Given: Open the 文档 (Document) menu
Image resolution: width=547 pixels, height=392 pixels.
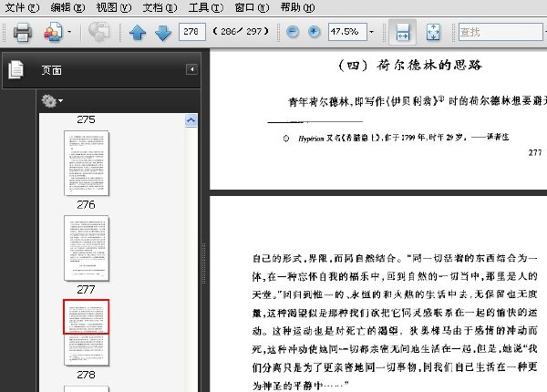Looking at the screenshot, I should click(160, 7).
